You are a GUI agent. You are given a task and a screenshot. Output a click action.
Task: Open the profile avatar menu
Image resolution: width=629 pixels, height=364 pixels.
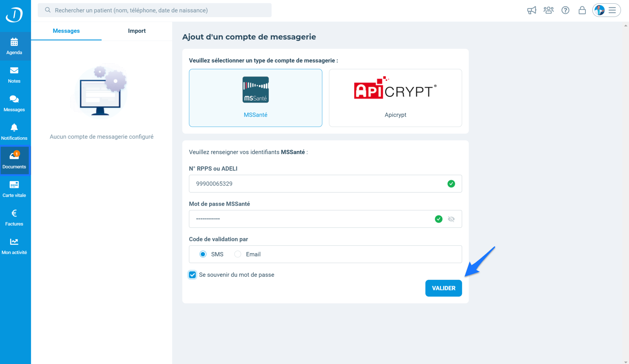point(606,10)
